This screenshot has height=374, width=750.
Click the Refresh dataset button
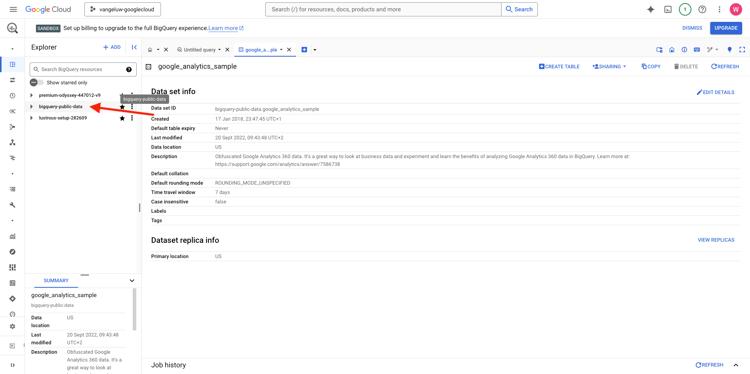pyautogui.click(x=725, y=66)
